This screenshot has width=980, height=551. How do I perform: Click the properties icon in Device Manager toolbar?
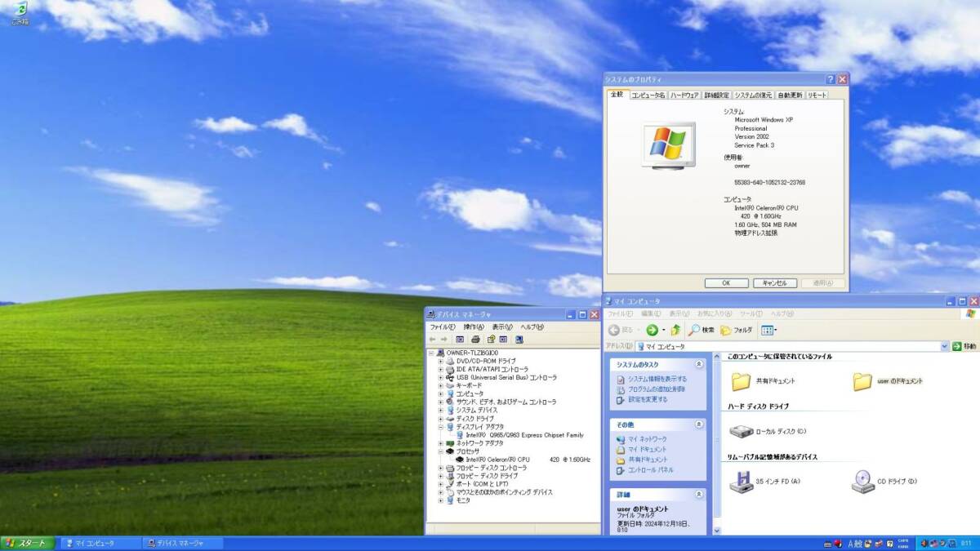click(x=491, y=339)
